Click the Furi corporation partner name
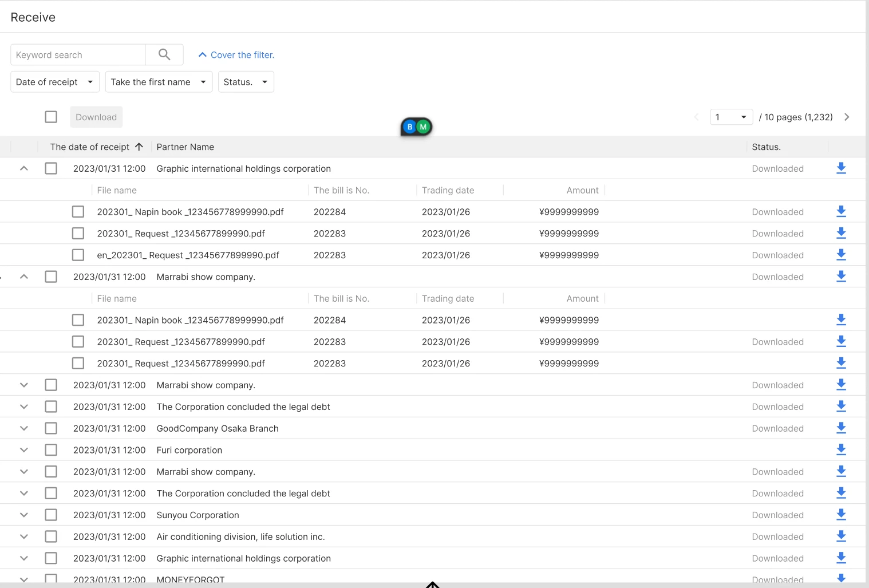 [x=189, y=450]
